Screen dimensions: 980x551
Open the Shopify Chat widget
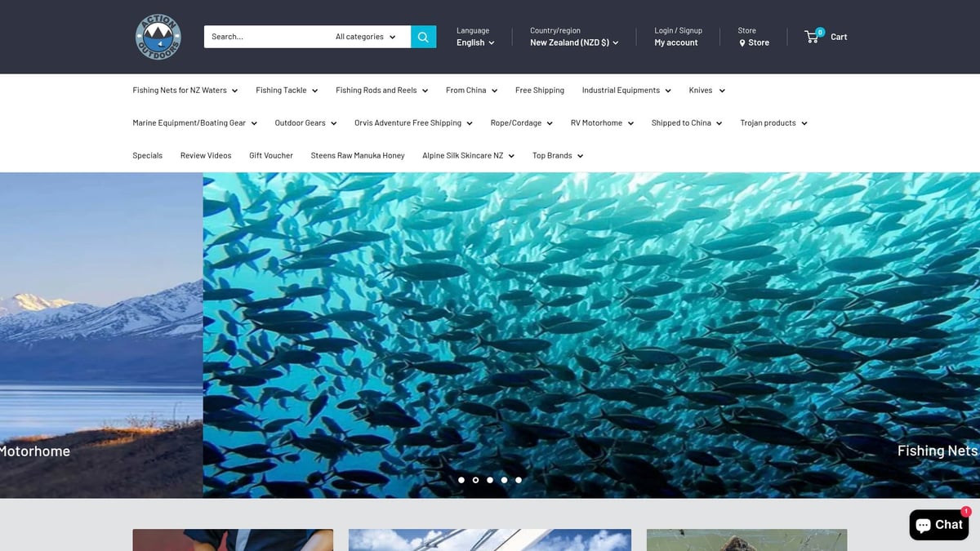pos(938,525)
